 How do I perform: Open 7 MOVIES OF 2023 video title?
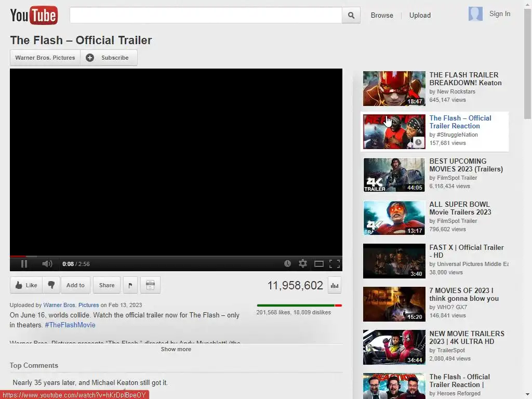pos(464,295)
